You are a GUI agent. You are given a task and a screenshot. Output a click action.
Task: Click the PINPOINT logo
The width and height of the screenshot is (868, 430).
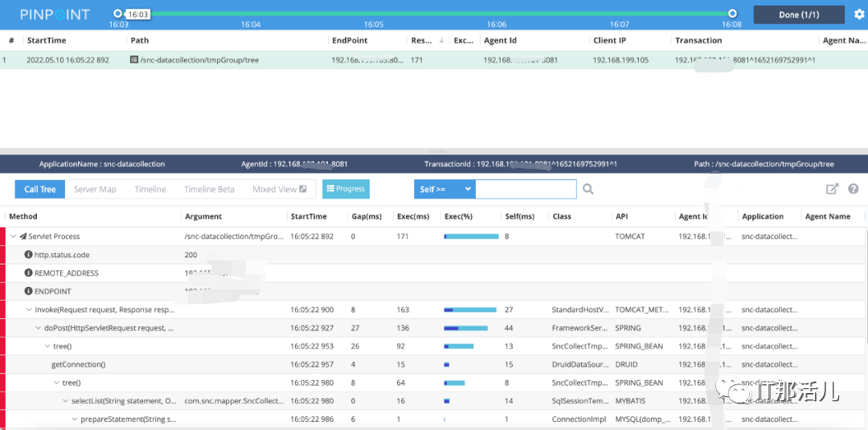[x=55, y=14]
